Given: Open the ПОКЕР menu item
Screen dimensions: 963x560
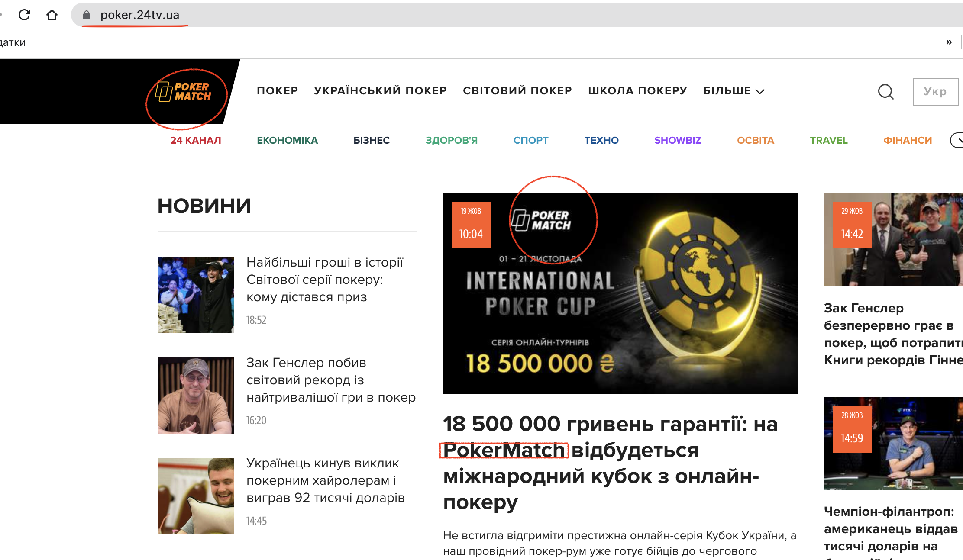Looking at the screenshot, I should (x=277, y=91).
